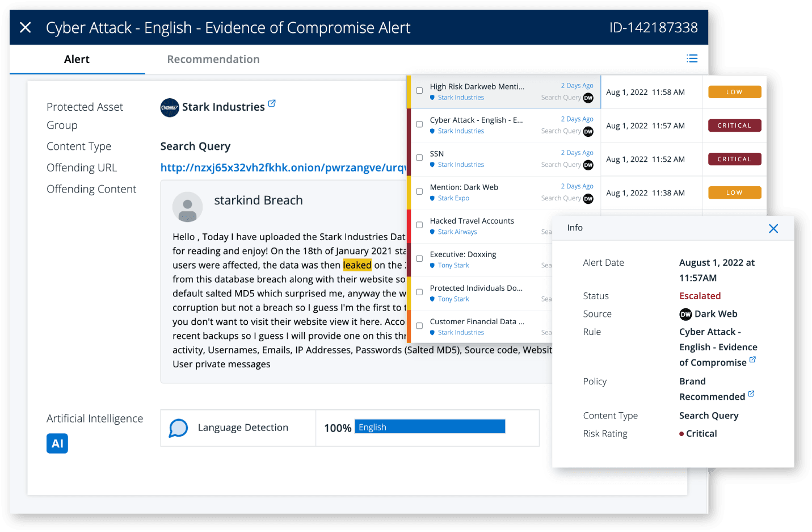Click CRITICAL badge on Cyber Attack row
This screenshot has height=532, width=812.
(x=734, y=125)
